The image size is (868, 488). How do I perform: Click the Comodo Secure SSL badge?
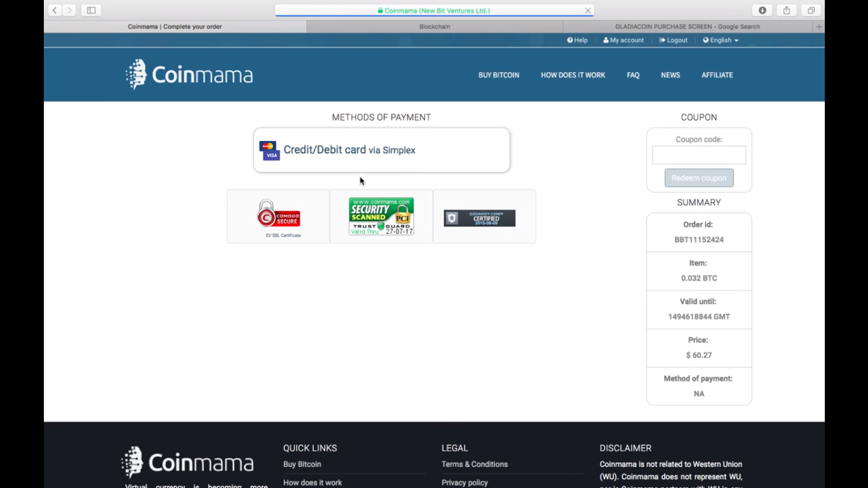(x=278, y=216)
